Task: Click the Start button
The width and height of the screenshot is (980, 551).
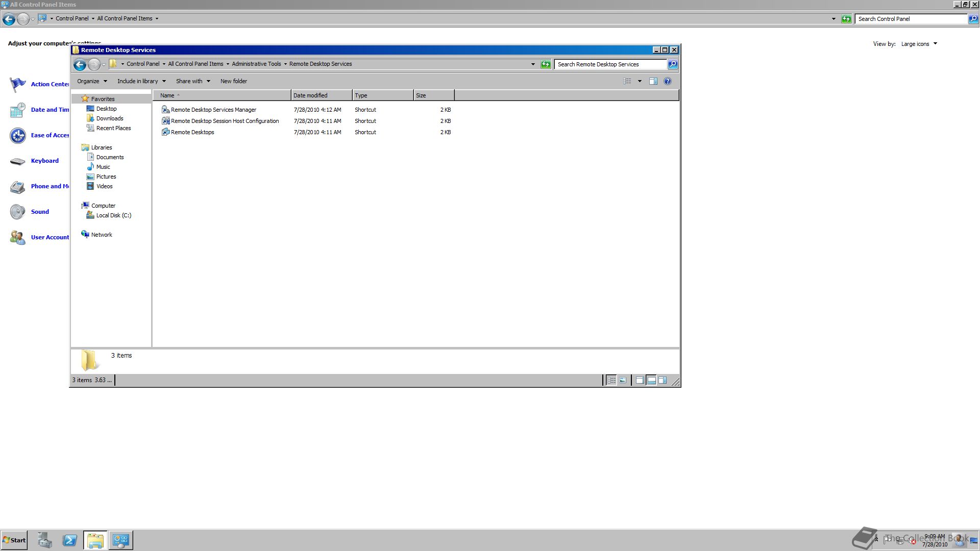Action: (x=14, y=540)
